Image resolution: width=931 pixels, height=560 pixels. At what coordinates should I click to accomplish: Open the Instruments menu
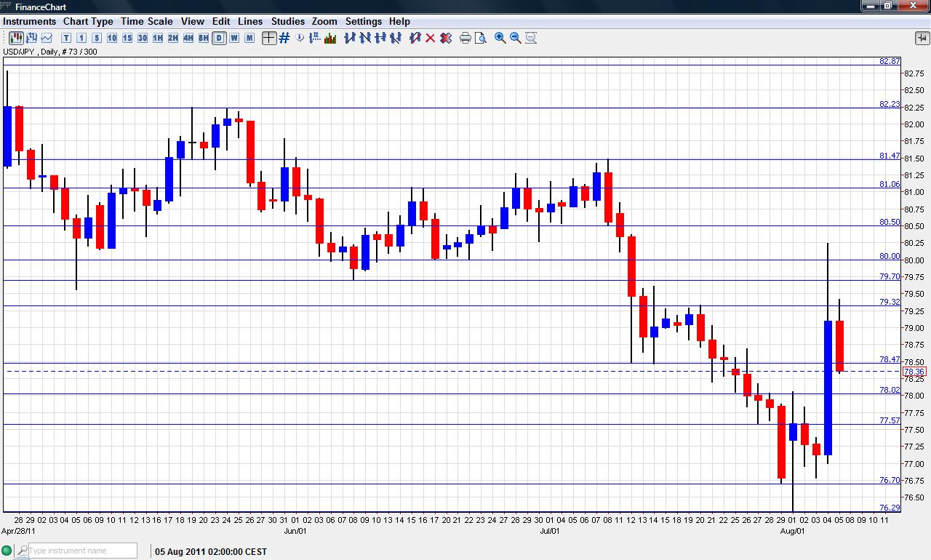pos(29,21)
